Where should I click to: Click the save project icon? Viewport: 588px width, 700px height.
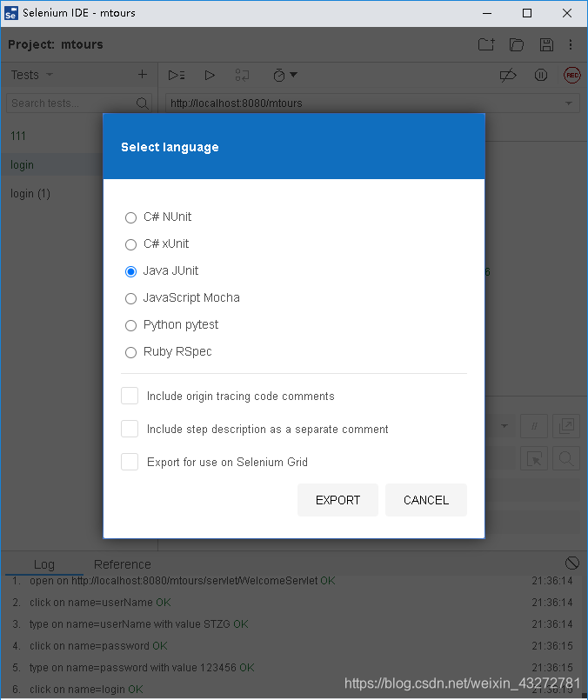click(x=546, y=44)
